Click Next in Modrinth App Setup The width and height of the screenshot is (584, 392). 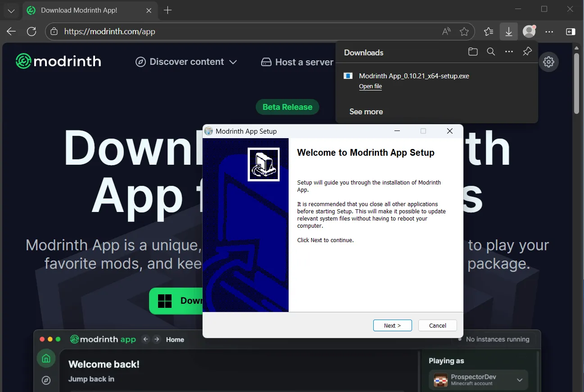tap(393, 325)
